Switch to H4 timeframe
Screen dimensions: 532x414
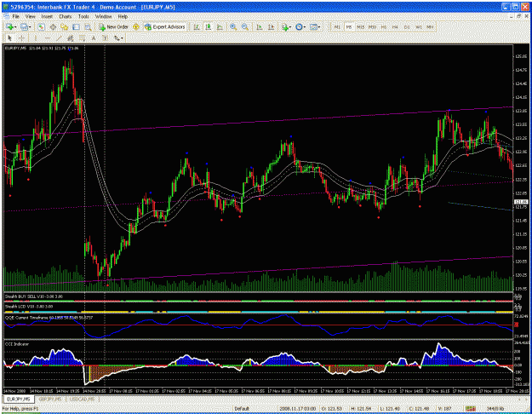point(395,26)
